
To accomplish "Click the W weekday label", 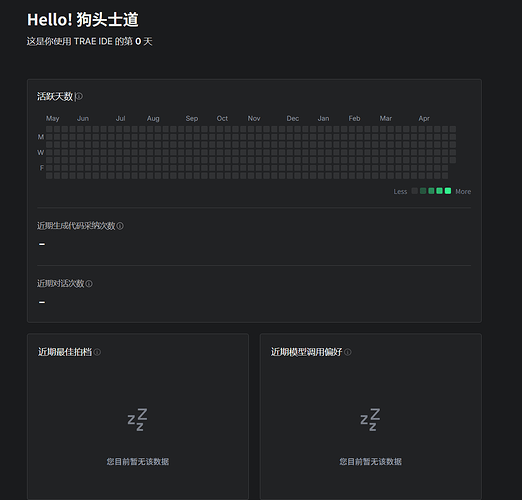I will pos(41,152).
